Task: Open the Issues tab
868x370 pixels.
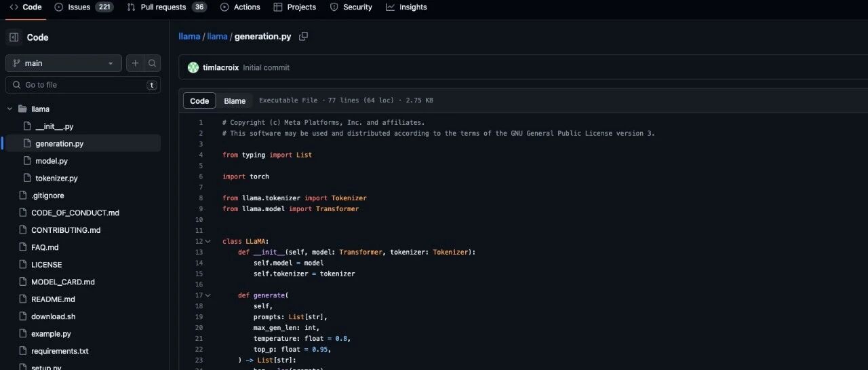Action: point(83,7)
